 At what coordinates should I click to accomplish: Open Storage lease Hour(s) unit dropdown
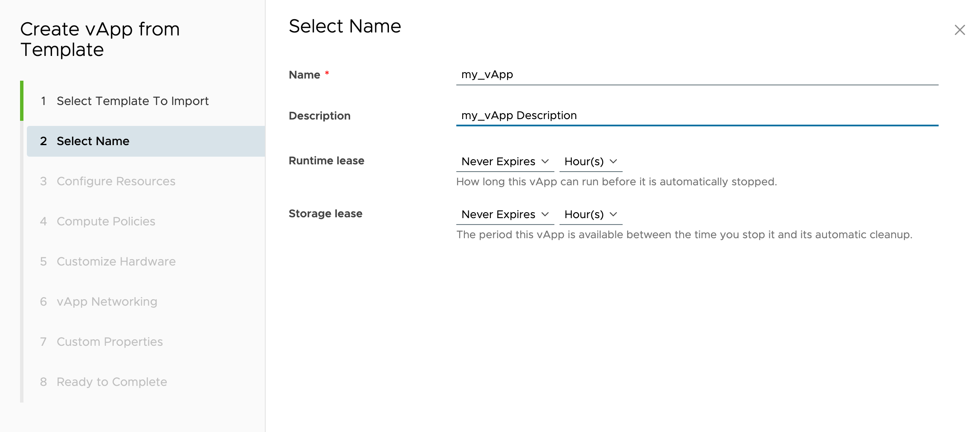coord(591,215)
